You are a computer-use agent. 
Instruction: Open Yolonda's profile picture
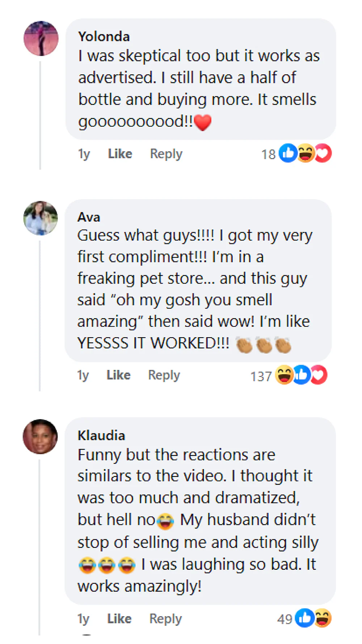coord(41,38)
